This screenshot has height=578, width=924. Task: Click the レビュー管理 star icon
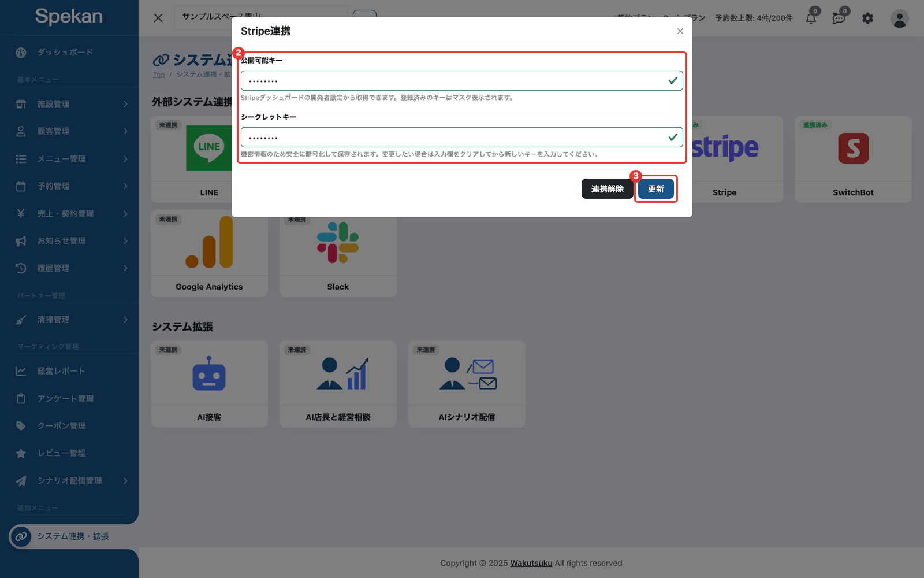tap(21, 453)
